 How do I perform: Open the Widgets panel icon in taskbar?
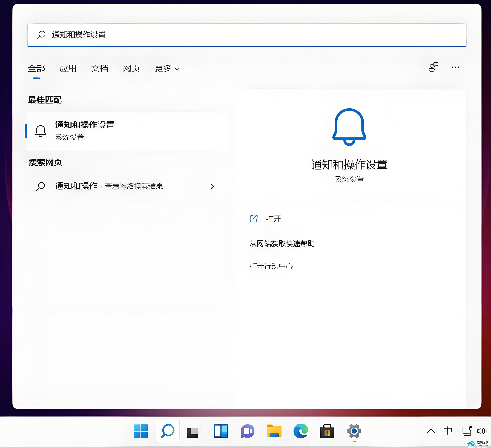221,431
